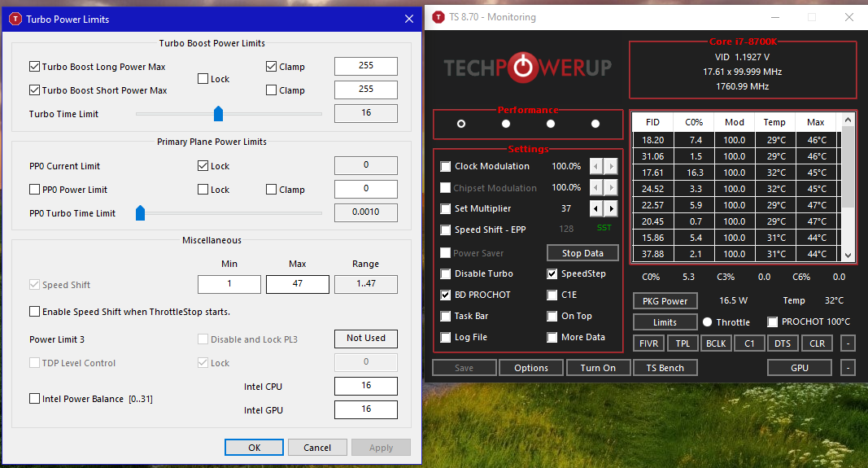Click Speed Shift Min value field
Image resolution: width=868 pixels, height=468 pixels.
[x=229, y=284]
